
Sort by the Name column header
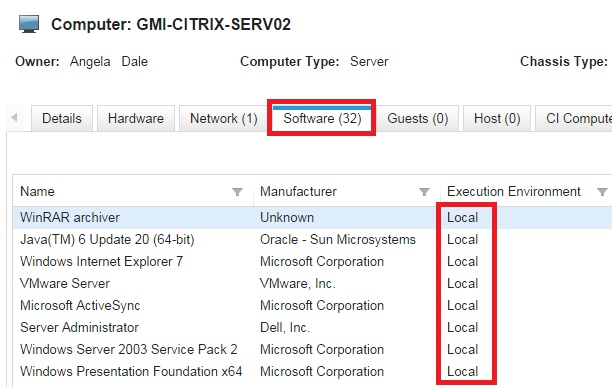[37, 192]
